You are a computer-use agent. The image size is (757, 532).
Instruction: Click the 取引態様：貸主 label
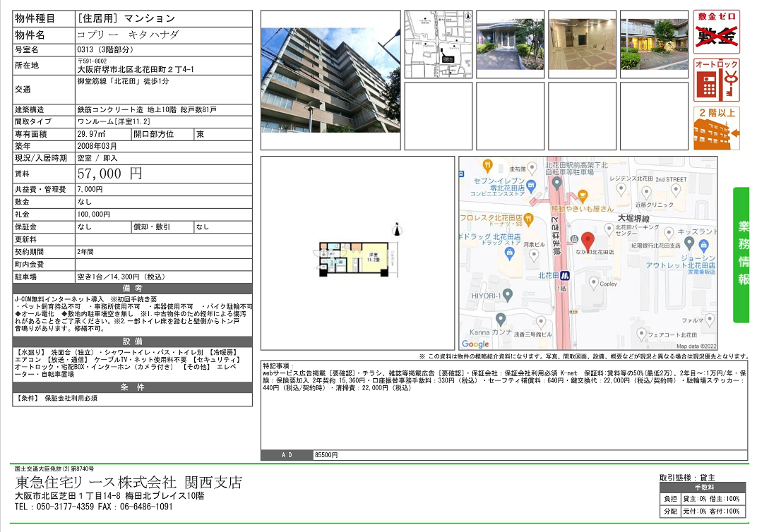click(x=688, y=478)
